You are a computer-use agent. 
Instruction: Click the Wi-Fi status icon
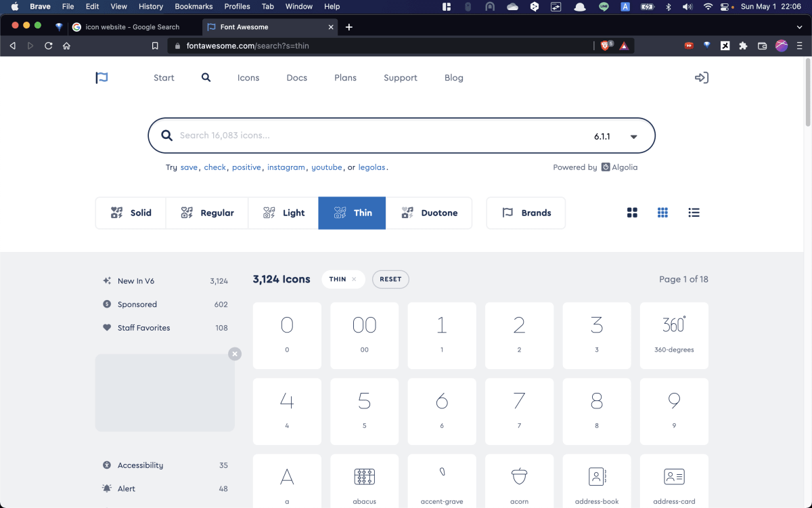(x=708, y=6)
